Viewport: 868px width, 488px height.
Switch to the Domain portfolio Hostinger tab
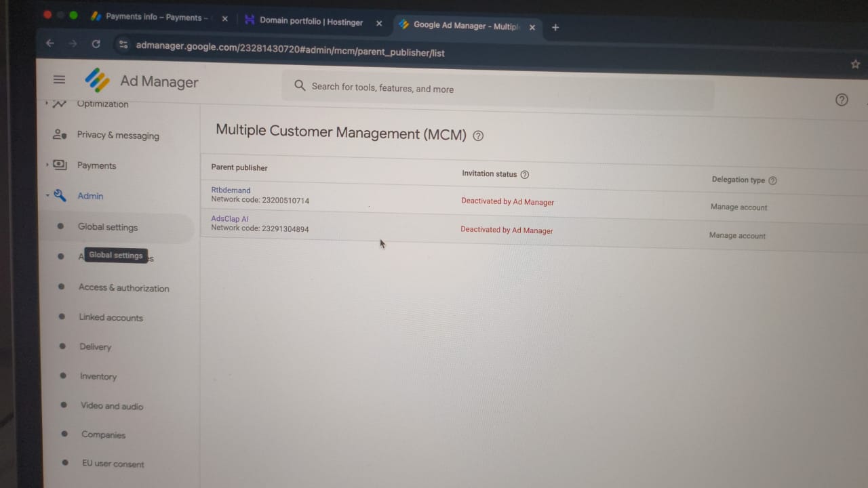[x=311, y=22]
